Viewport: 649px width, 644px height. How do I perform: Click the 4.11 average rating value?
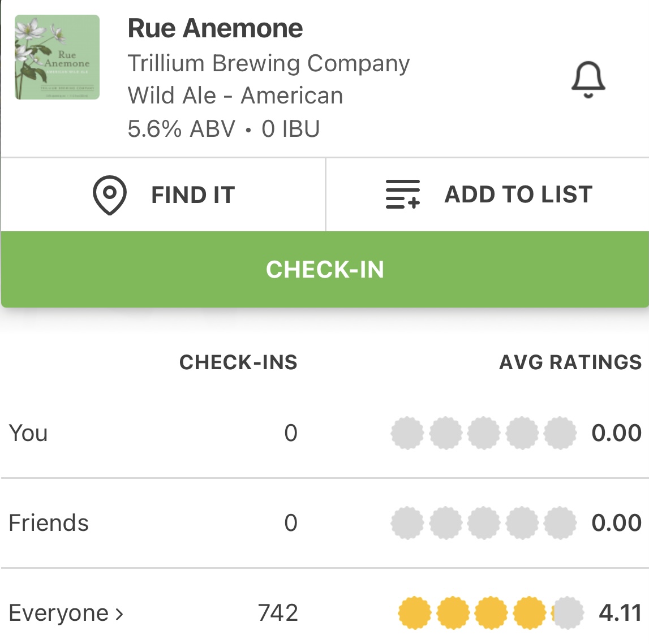pyautogui.click(x=620, y=613)
